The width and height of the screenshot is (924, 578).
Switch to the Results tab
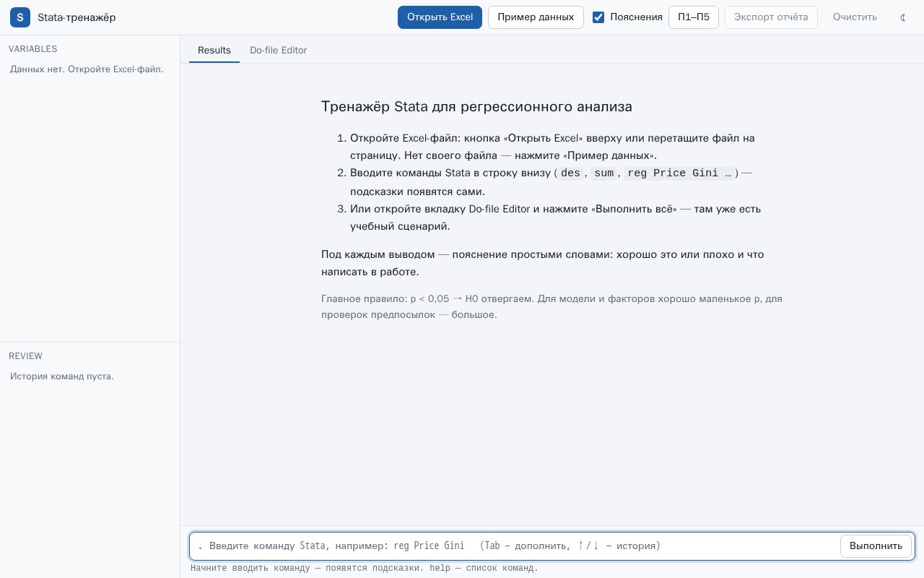tap(214, 50)
